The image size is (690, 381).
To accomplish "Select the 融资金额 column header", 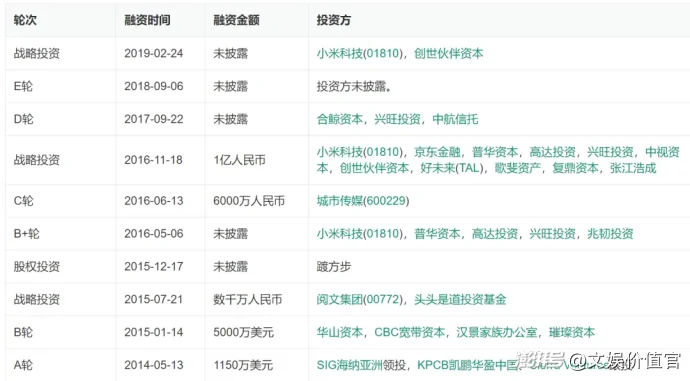I will [236, 20].
